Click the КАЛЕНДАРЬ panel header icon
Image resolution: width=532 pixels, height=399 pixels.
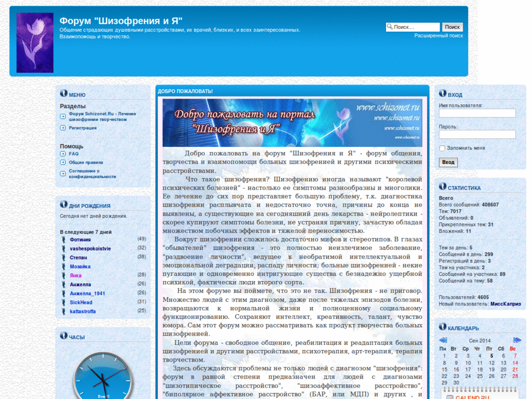(x=443, y=326)
